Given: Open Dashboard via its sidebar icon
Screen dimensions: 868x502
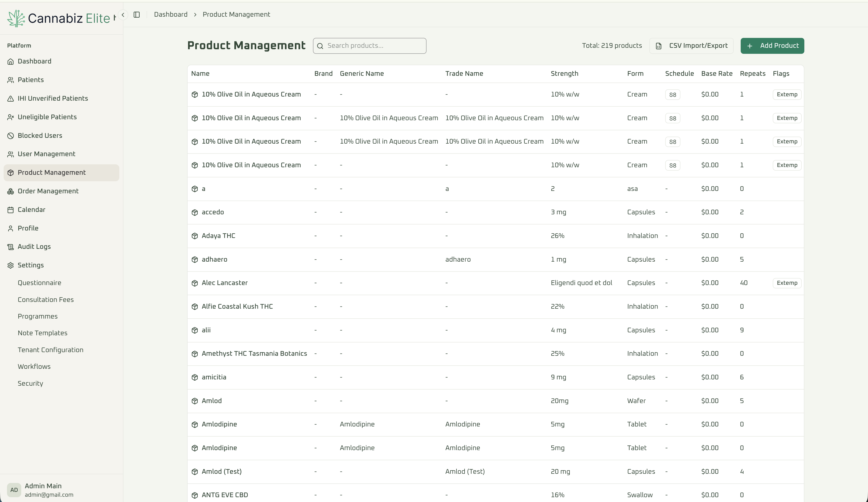Looking at the screenshot, I should 11,61.
